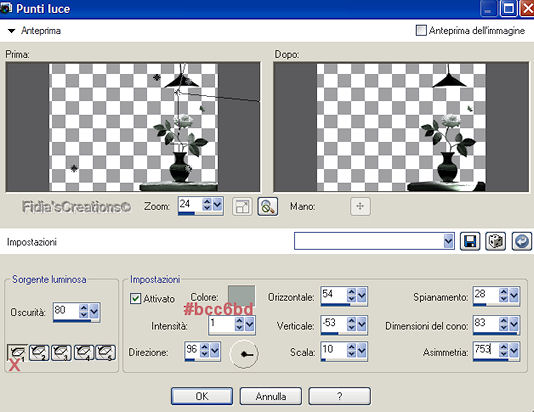Enable the Anteprima dell'immagine checkbox
This screenshot has height=412, width=534.
pos(421,30)
